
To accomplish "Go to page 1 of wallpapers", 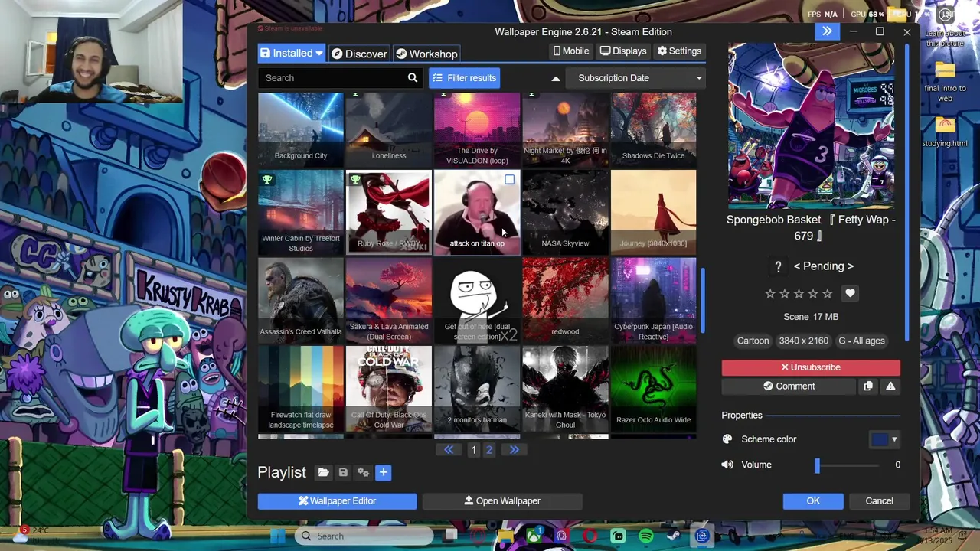I will (x=474, y=450).
